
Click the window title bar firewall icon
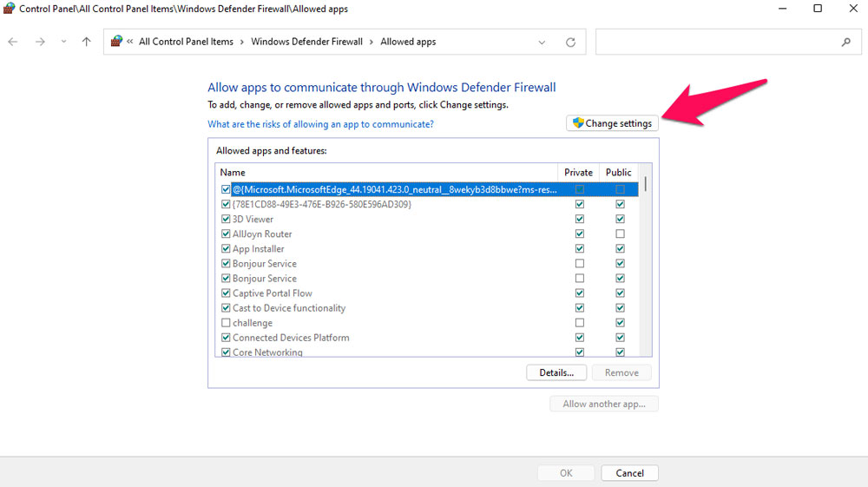tap(9, 9)
